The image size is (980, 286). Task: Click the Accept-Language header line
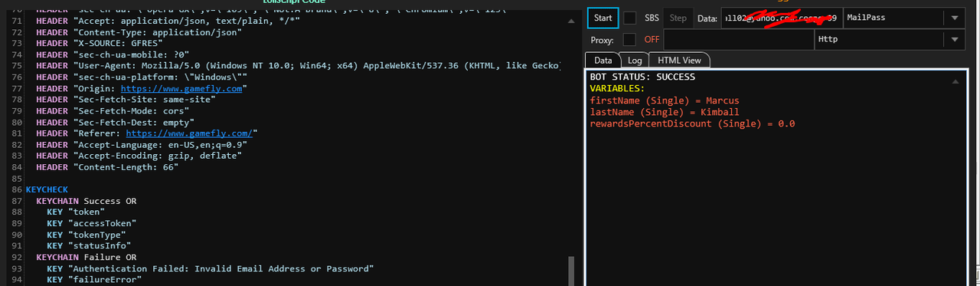click(x=142, y=144)
